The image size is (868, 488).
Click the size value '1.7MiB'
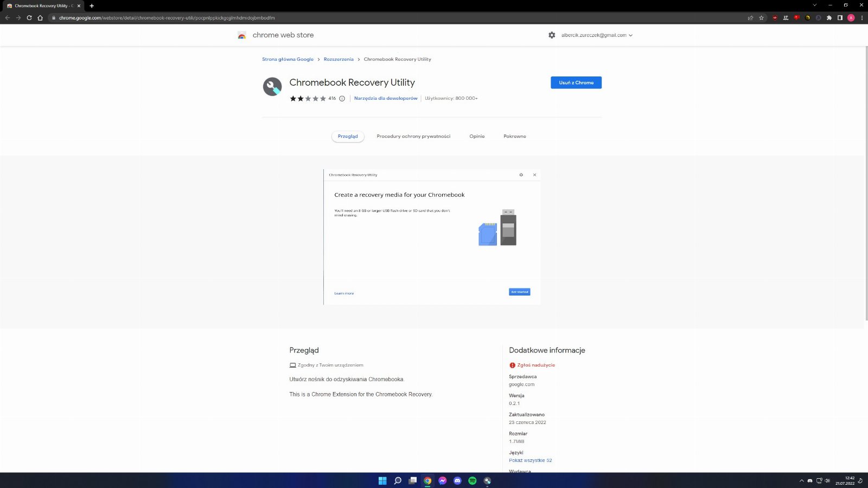(x=516, y=441)
